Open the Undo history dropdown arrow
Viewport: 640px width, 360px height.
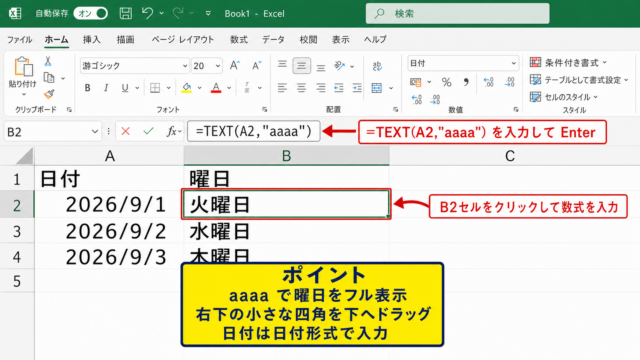click(162, 13)
